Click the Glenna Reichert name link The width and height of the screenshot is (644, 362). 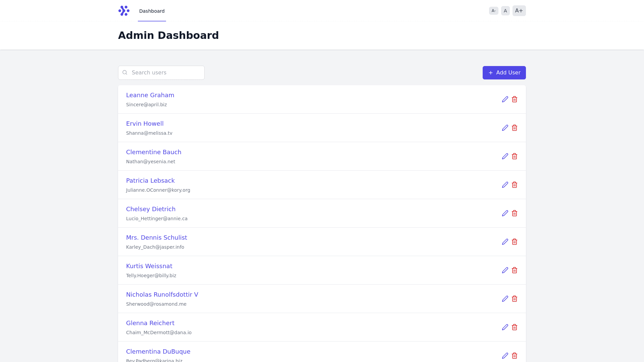(x=150, y=323)
